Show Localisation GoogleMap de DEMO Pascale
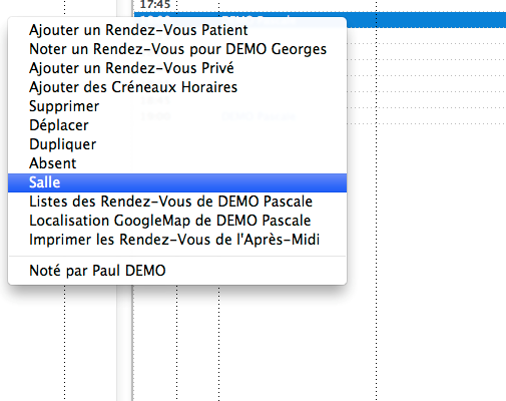506x401 pixels. tap(177, 221)
